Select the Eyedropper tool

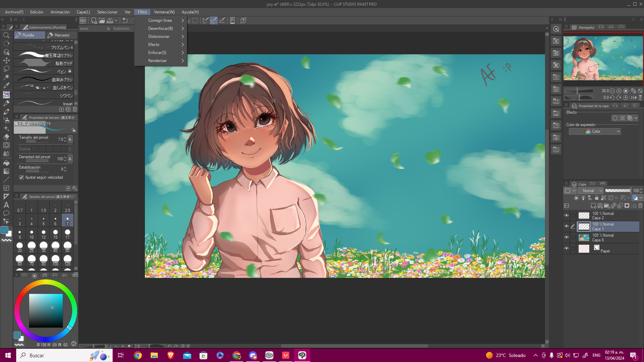[6, 86]
